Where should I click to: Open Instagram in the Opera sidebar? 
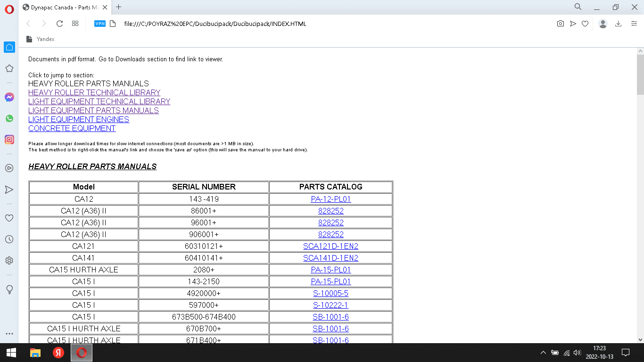[9, 140]
